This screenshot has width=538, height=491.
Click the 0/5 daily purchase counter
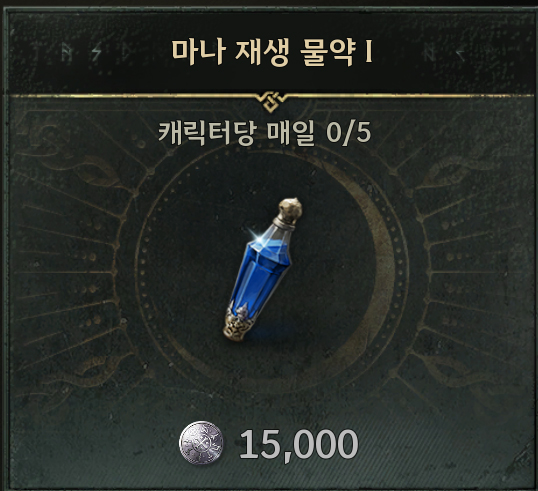click(349, 133)
